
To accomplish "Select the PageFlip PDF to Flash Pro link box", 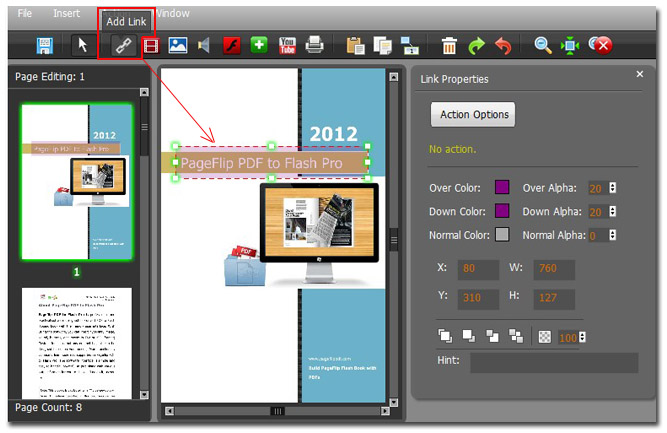I will pyautogui.click(x=271, y=162).
